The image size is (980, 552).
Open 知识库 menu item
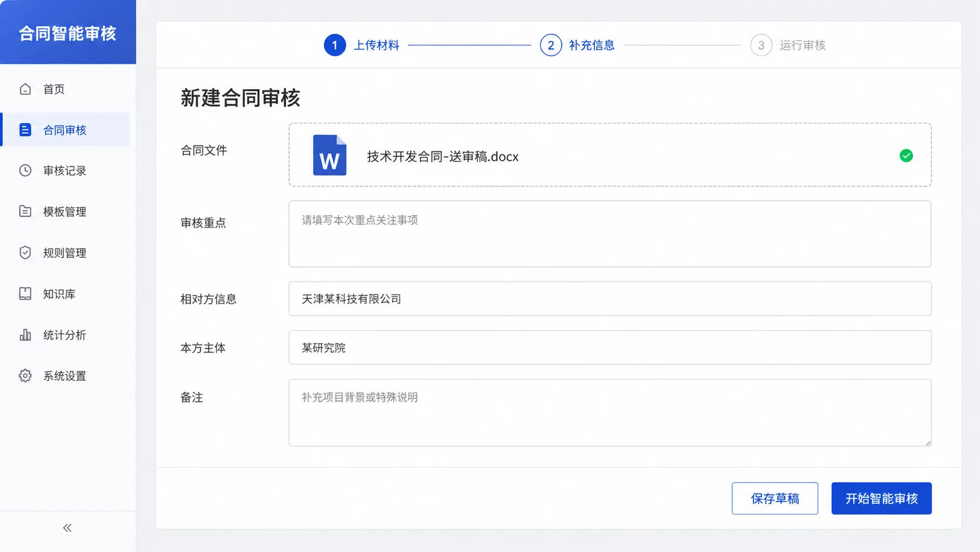(65, 294)
